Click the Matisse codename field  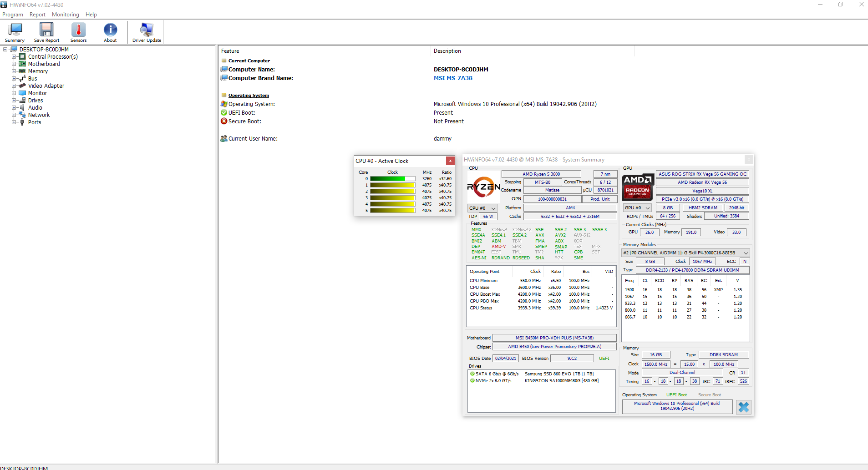[x=552, y=190]
